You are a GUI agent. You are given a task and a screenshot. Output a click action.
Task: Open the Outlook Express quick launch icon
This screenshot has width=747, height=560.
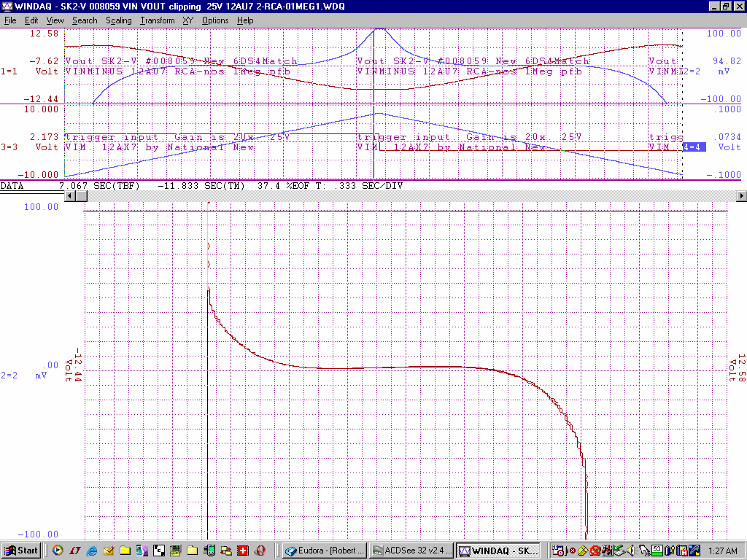coord(109,550)
